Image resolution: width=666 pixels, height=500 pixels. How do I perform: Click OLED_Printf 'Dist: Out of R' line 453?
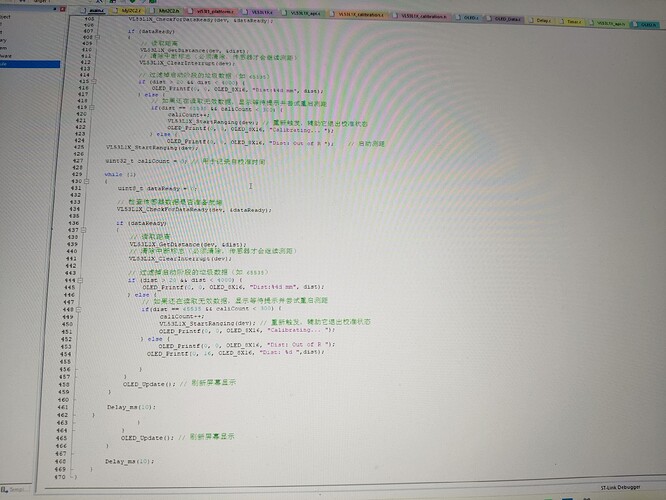pyautogui.click(x=246, y=345)
